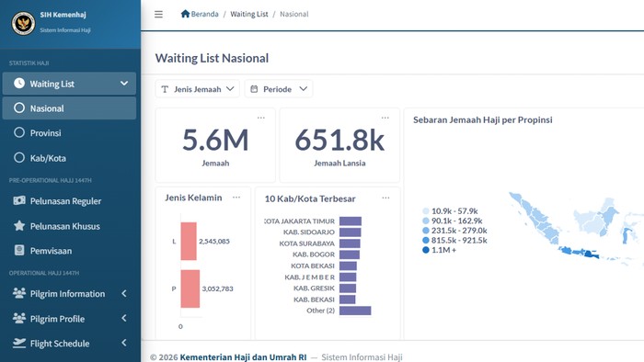Screen dimensions: 644x362
Task: Click the Kemenhaj Garuda logo
Action: pyautogui.click(x=23, y=23)
